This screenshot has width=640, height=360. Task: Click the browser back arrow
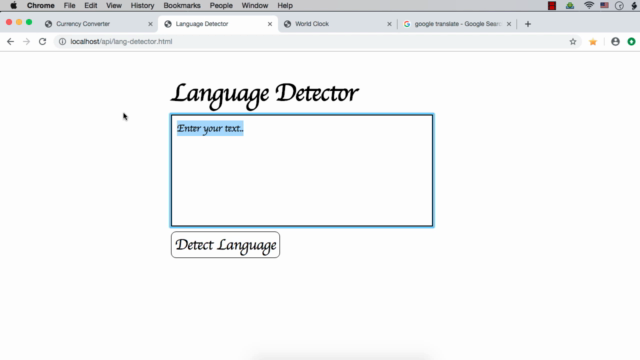(x=10, y=42)
